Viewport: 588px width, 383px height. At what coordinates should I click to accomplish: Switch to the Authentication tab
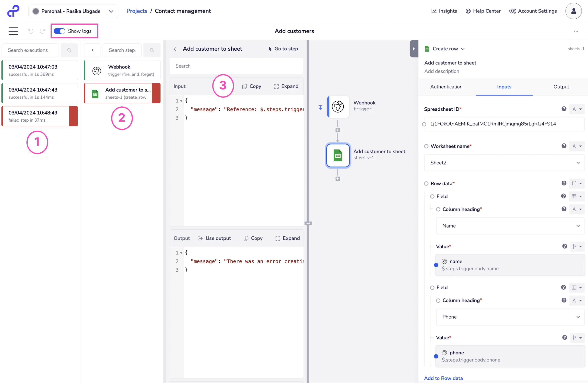[x=446, y=86]
